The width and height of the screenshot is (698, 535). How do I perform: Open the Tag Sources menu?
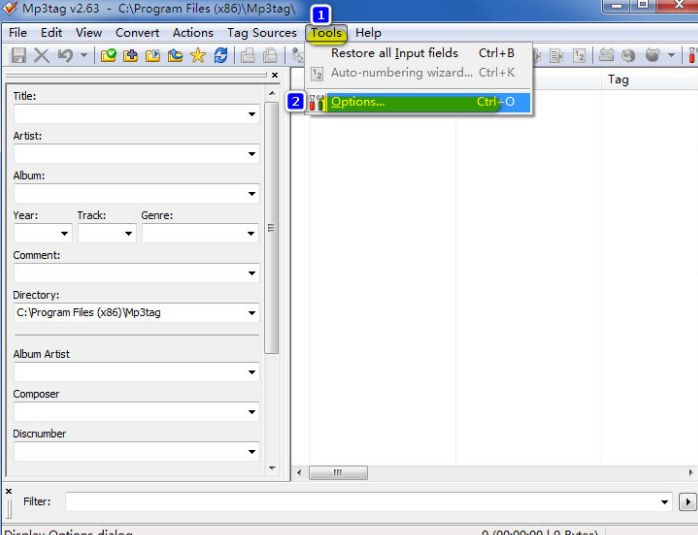pos(262,33)
